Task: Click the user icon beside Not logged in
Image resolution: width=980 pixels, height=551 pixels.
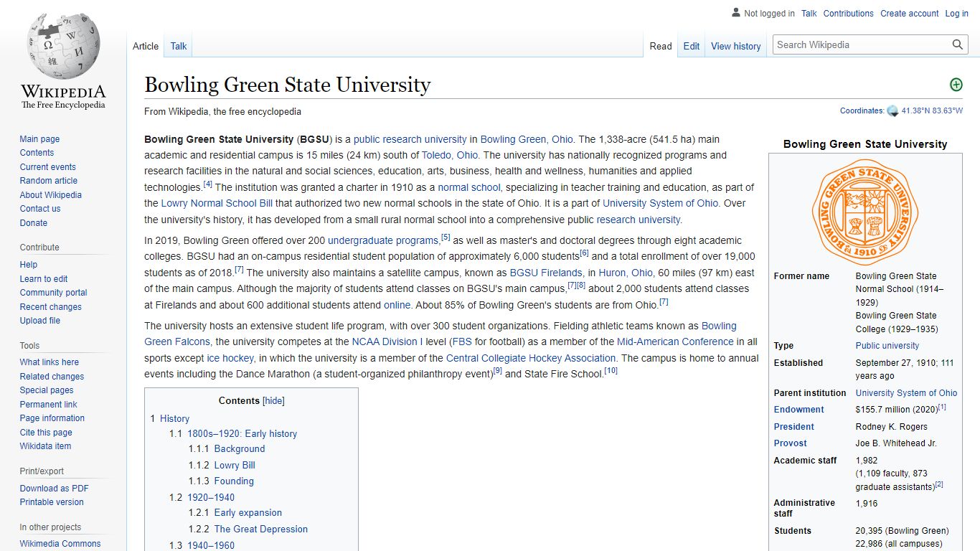Action: (735, 13)
